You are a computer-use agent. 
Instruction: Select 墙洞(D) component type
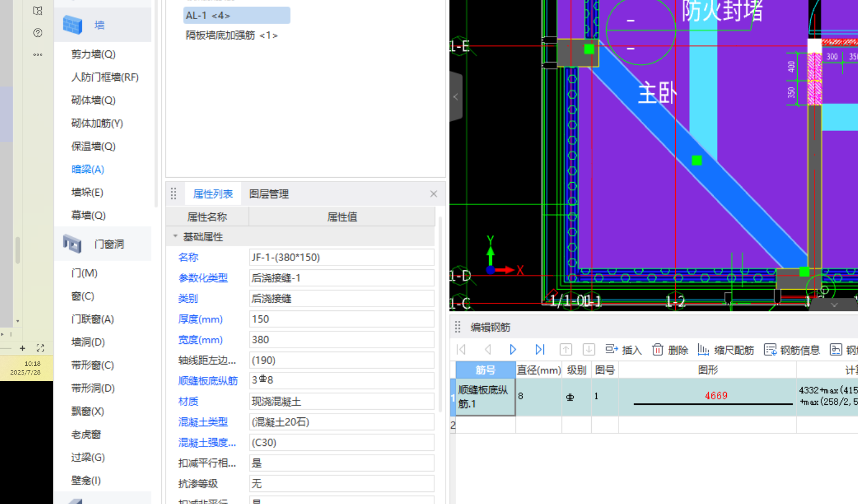click(x=88, y=342)
